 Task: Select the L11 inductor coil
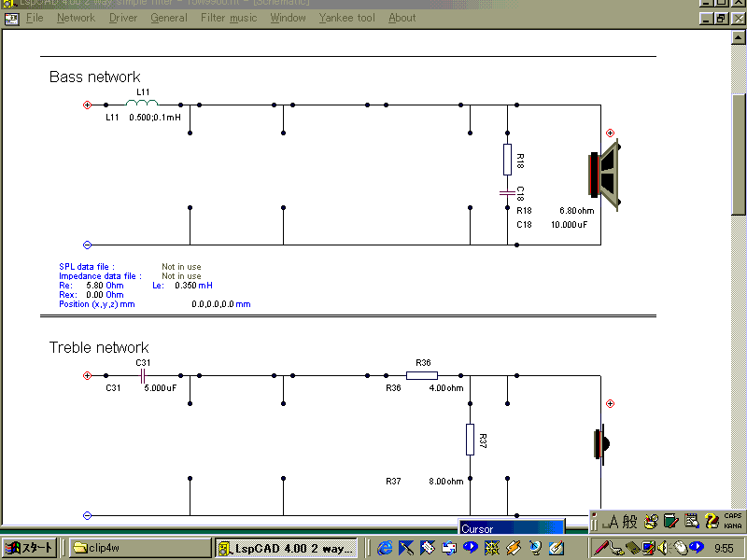pos(143,102)
